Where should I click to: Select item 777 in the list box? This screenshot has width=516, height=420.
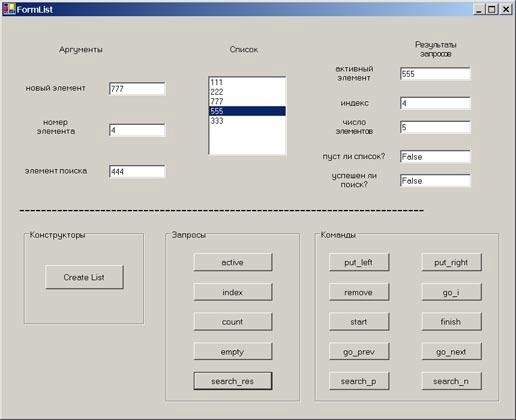click(247, 101)
